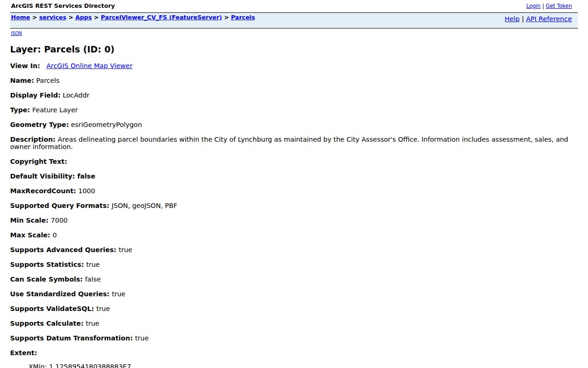Click the Display Field value LocAddr
Image resolution: width=588 pixels, height=368 pixels.
click(76, 95)
